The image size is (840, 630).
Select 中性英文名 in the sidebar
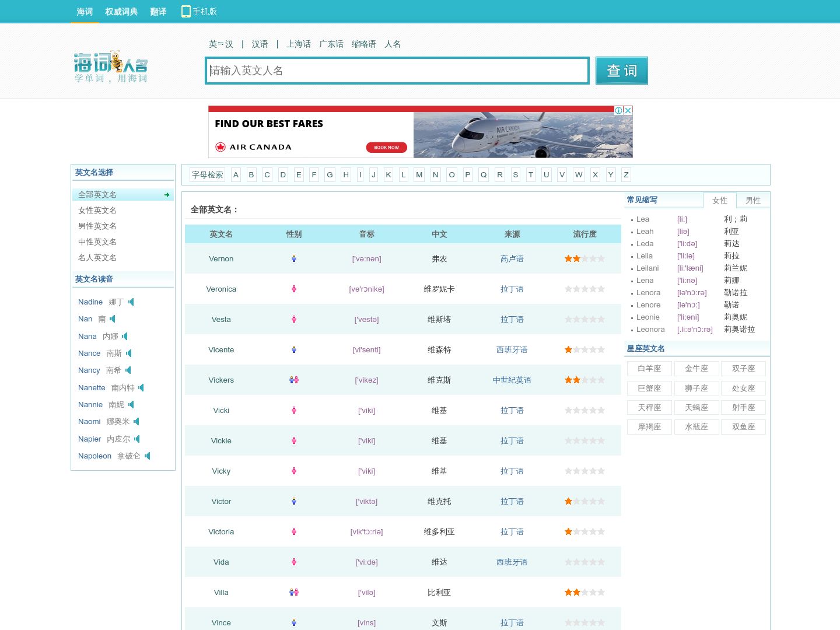point(97,242)
